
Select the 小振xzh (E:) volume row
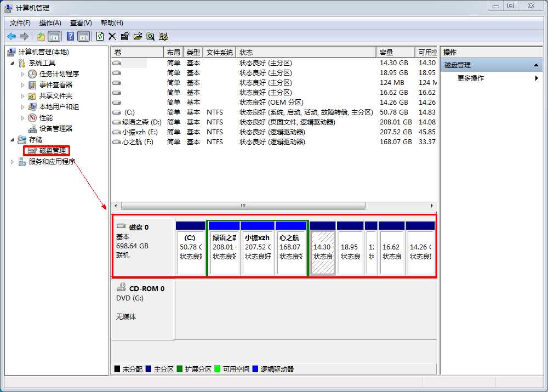click(274, 132)
